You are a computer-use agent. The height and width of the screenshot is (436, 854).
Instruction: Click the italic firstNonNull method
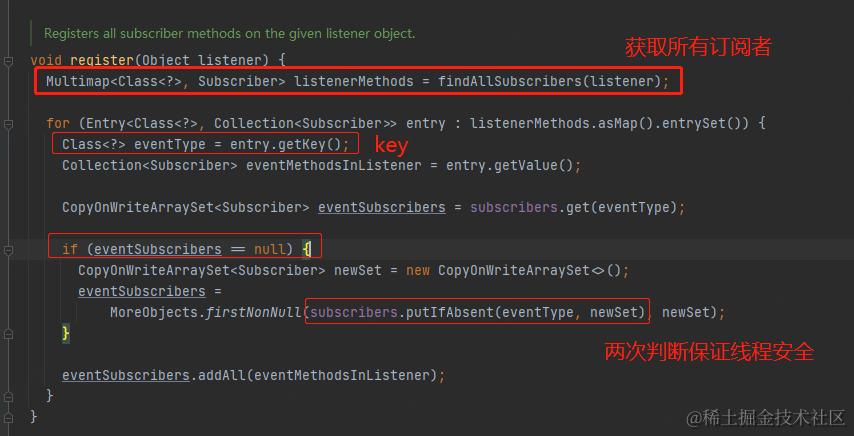pos(253,312)
